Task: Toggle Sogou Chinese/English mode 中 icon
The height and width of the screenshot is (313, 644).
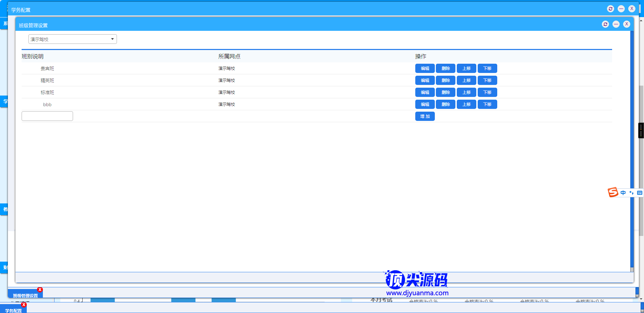Action: [623, 193]
